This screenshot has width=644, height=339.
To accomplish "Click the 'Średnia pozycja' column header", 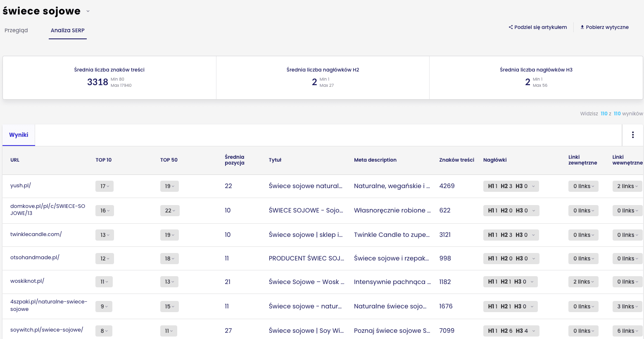I will (x=235, y=160).
